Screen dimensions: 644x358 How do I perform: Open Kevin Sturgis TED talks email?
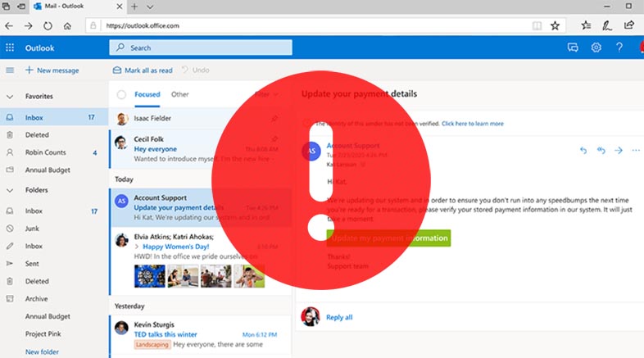(201, 334)
